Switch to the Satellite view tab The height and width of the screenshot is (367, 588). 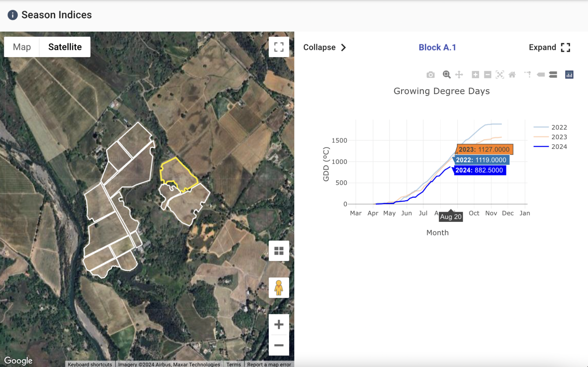[65, 47]
